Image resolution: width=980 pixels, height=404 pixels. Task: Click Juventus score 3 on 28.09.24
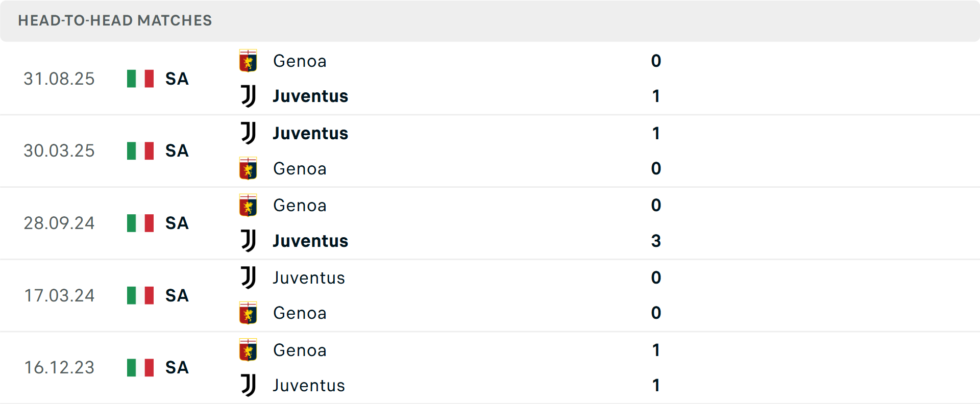[x=656, y=241]
